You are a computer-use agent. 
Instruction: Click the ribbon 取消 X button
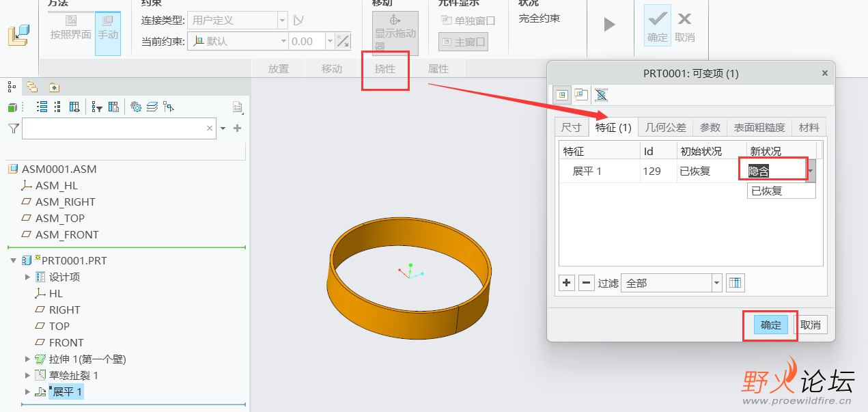(x=684, y=26)
